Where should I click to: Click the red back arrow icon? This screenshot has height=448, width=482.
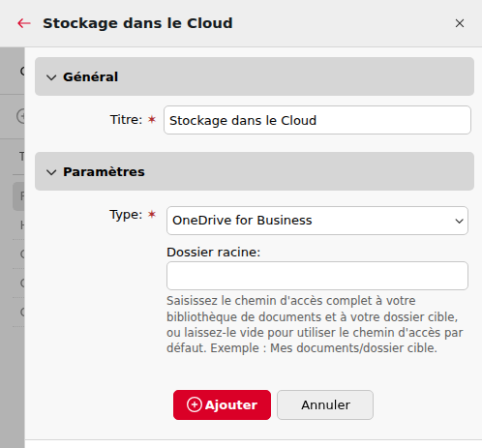[24, 23]
